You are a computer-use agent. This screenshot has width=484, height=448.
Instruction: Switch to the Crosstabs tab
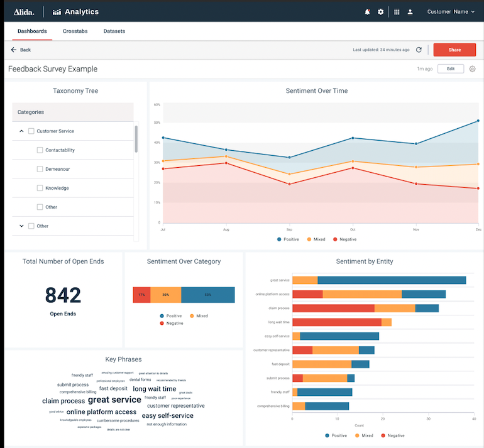pos(75,31)
